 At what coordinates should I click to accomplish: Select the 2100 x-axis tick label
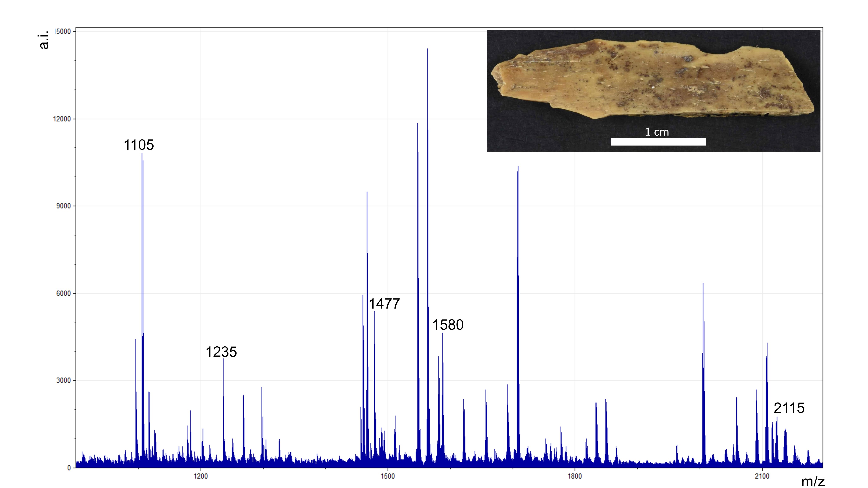(762, 477)
